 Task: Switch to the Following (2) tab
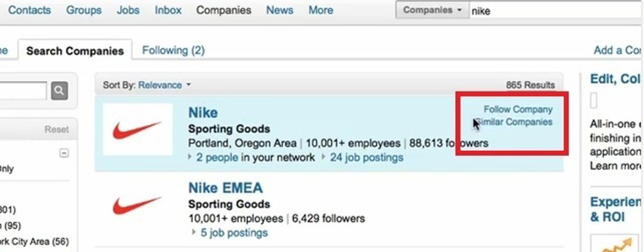pyautogui.click(x=173, y=51)
